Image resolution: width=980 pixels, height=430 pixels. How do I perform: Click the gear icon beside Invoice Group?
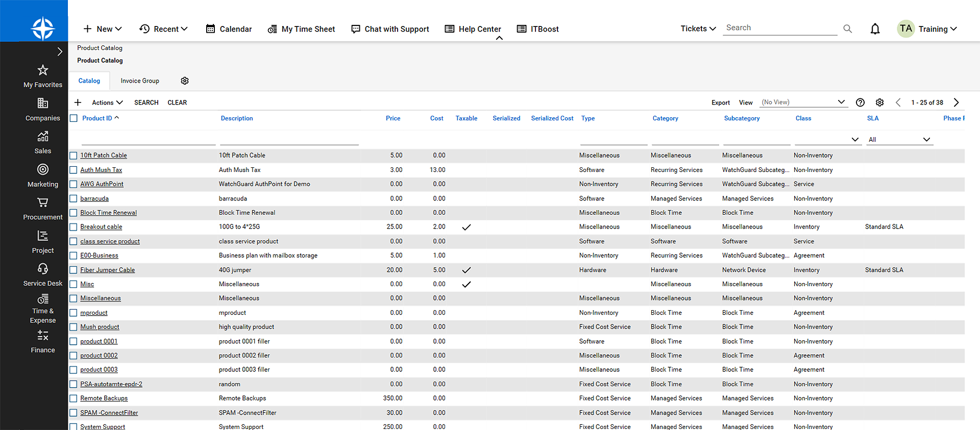185,81
